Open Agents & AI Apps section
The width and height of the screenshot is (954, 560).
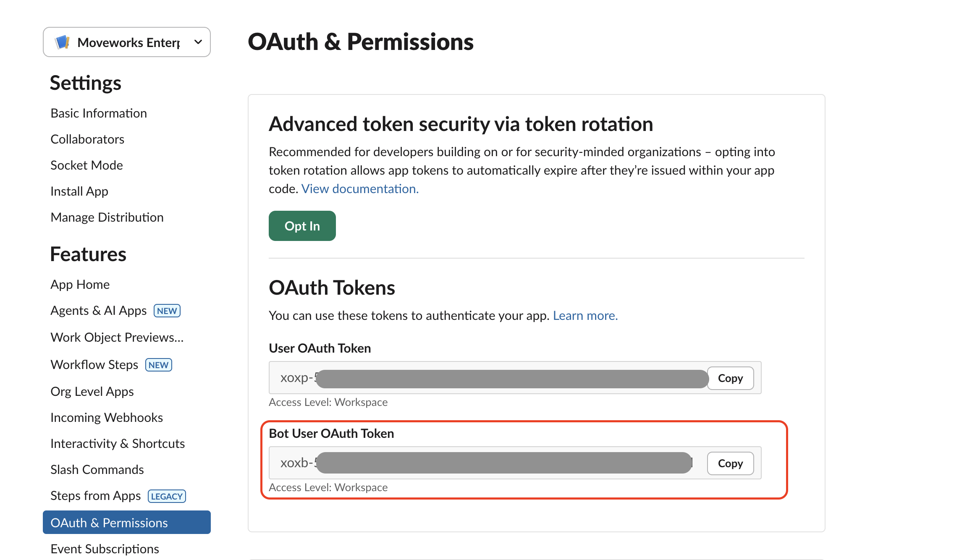pos(98,311)
